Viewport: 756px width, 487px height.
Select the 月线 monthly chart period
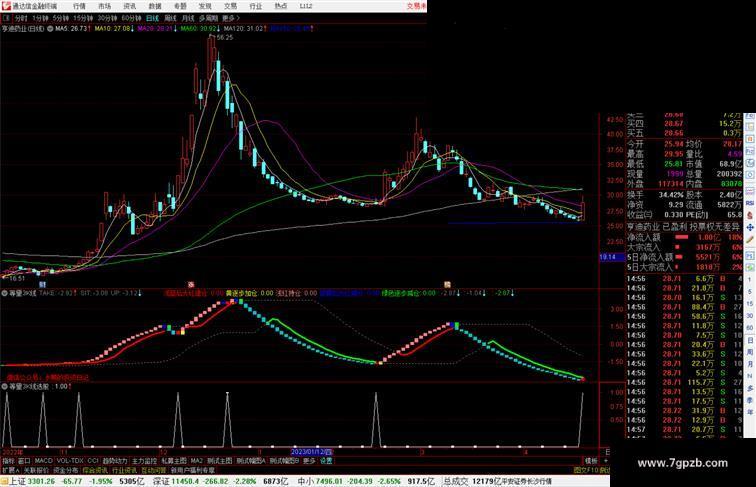coord(188,18)
